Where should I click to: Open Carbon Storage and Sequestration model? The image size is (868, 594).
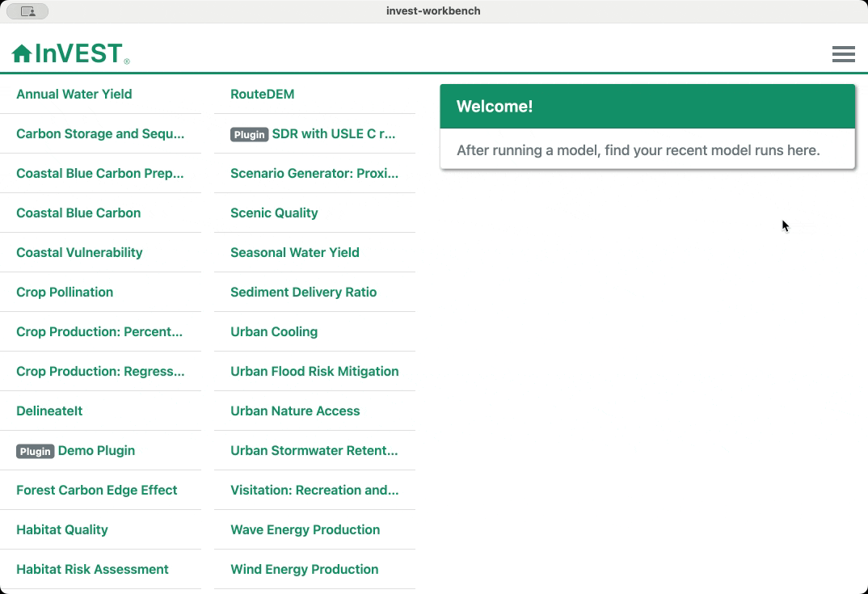(x=100, y=134)
